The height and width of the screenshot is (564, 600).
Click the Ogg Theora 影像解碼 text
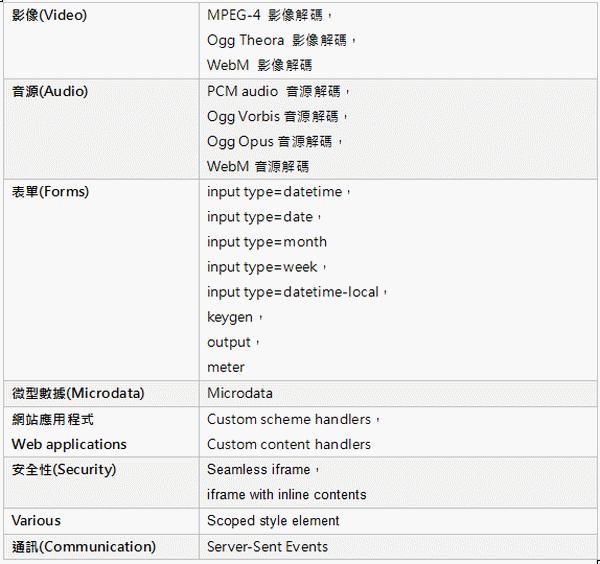(x=277, y=40)
